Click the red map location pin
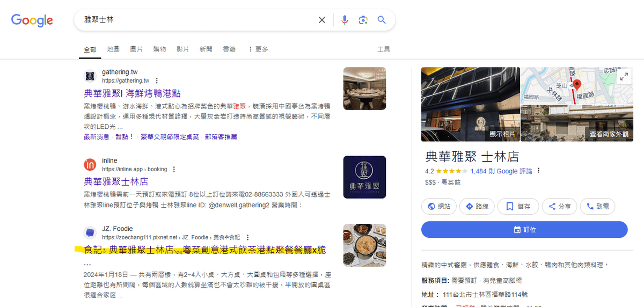644x307 pixels. [577, 85]
